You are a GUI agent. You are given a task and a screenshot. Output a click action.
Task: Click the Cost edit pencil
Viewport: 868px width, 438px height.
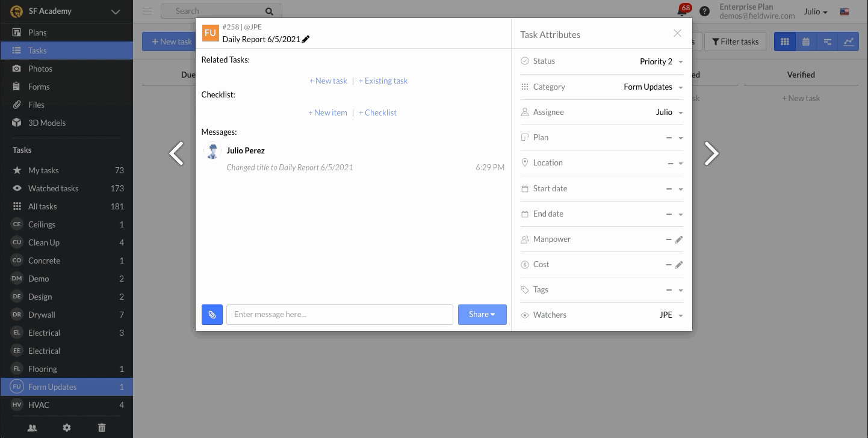pyautogui.click(x=679, y=265)
